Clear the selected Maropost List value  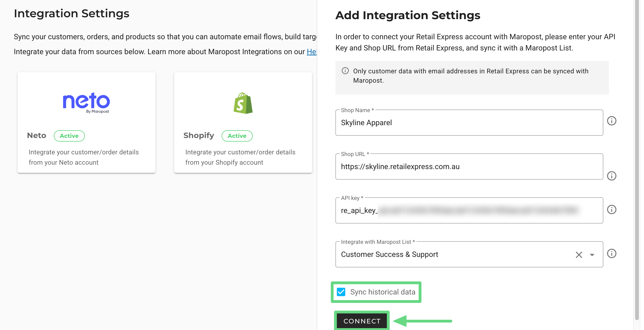click(x=579, y=255)
